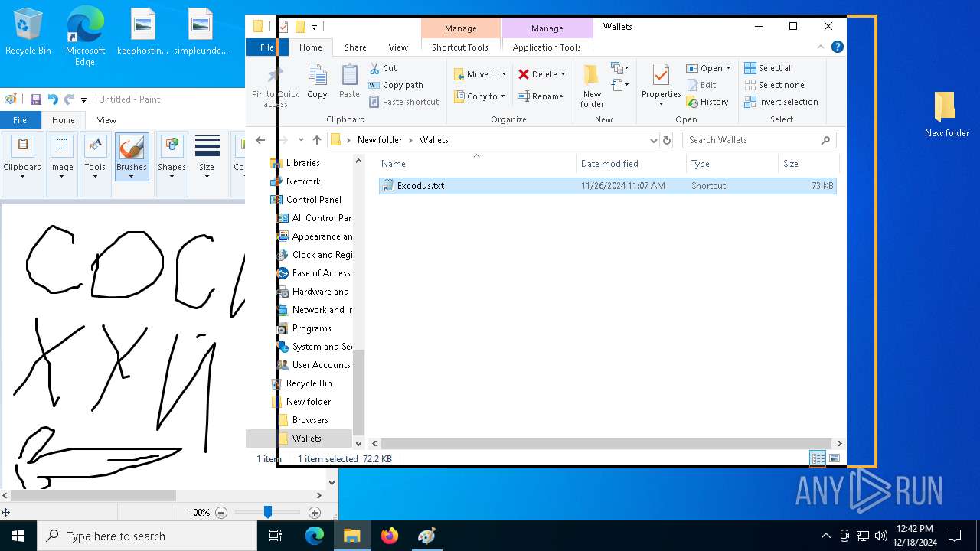Image resolution: width=980 pixels, height=551 pixels.
Task: Click Rename in the Organize group
Action: click(541, 96)
